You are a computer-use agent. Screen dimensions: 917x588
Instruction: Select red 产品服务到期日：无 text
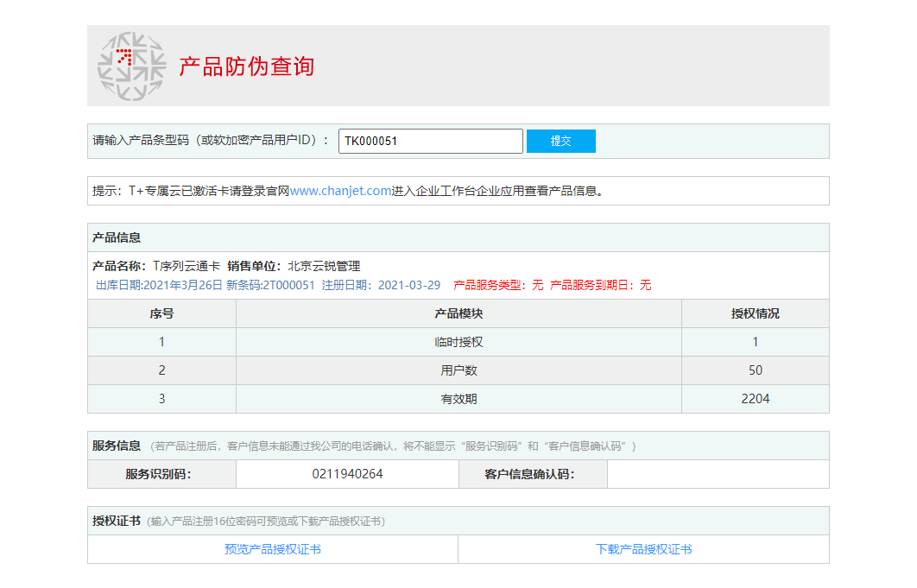pos(601,285)
